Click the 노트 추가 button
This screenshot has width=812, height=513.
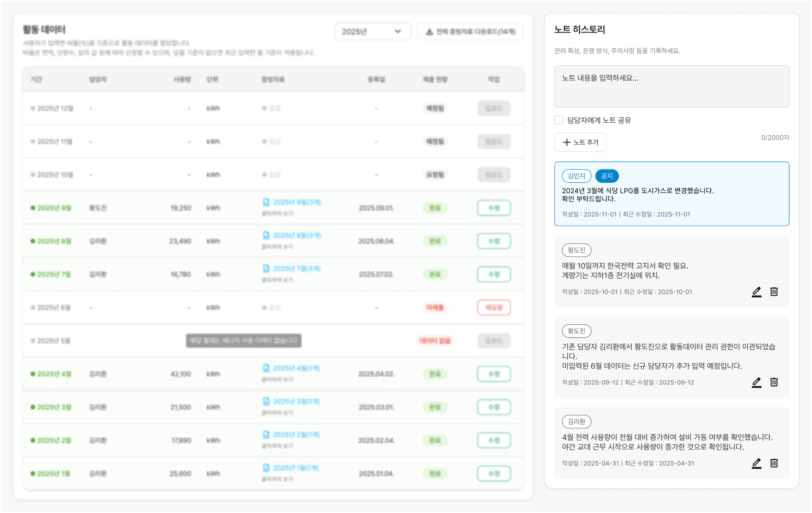(580, 142)
